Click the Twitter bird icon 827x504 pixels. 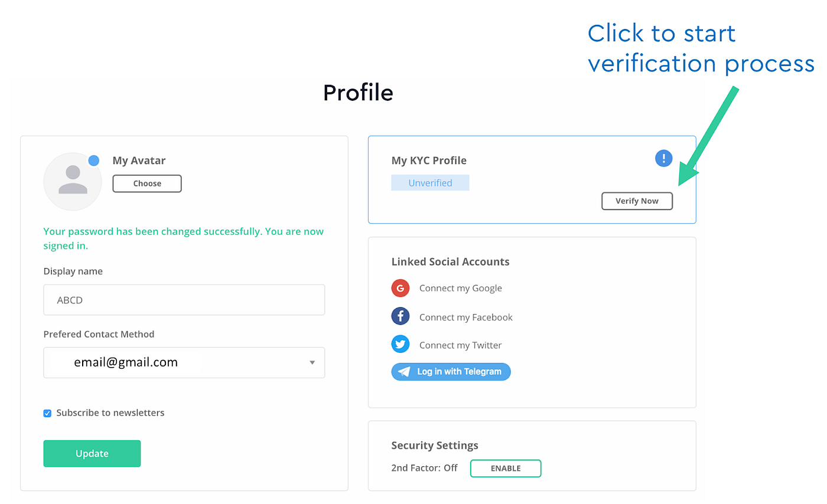coord(401,344)
